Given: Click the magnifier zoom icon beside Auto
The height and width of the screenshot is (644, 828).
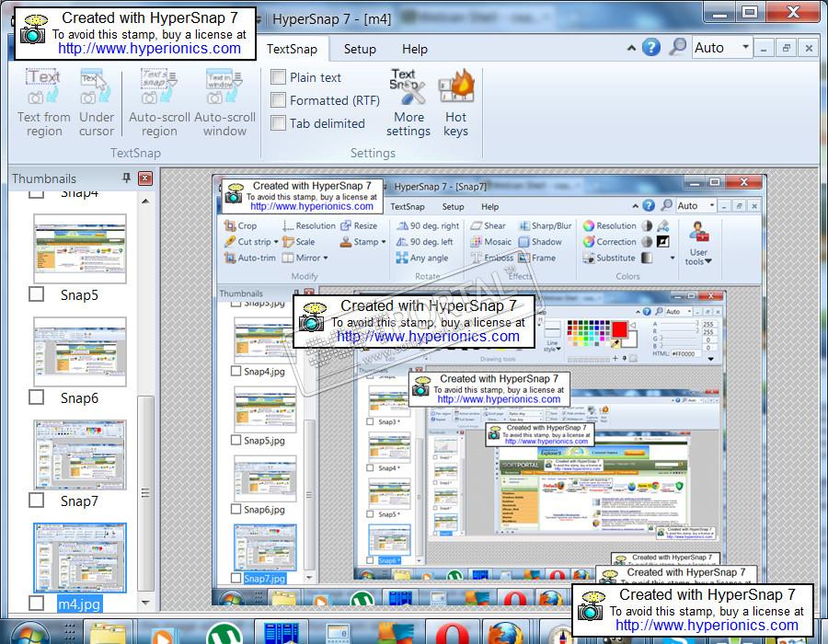Looking at the screenshot, I should 677,47.
